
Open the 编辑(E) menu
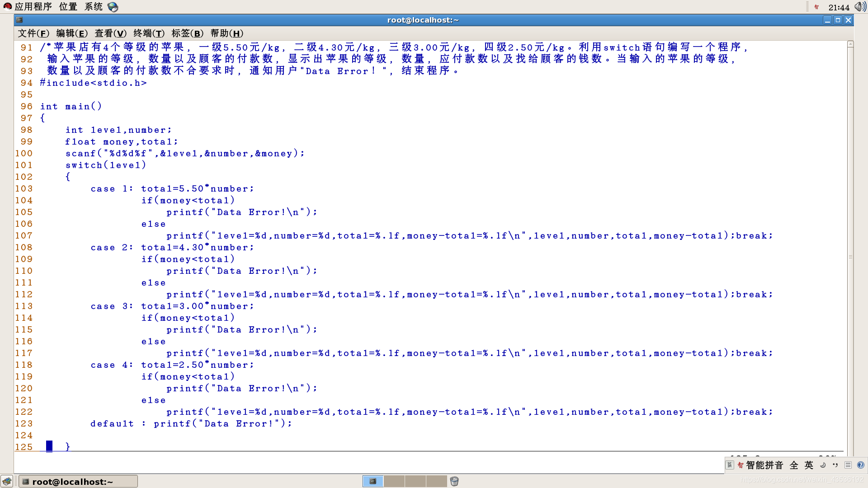click(72, 33)
